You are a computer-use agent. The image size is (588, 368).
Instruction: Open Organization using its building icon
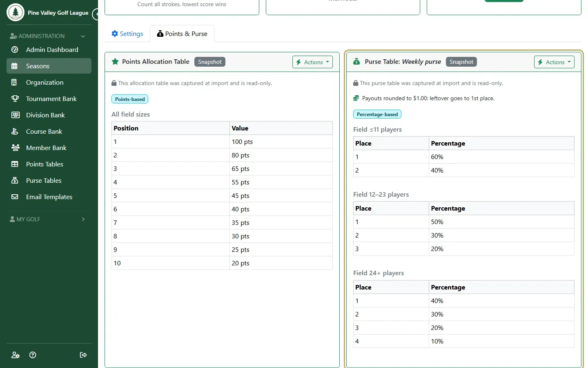pyautogui.click(x=15, y=82)
